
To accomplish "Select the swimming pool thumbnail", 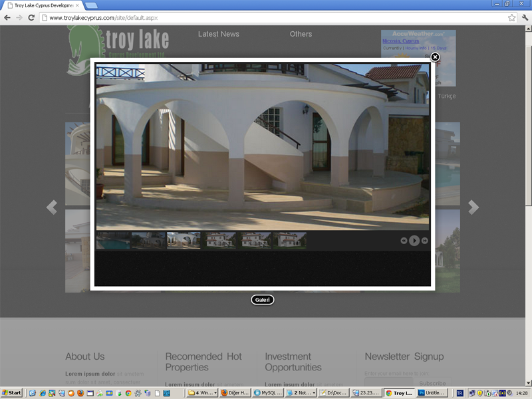I will coord(113,241).
